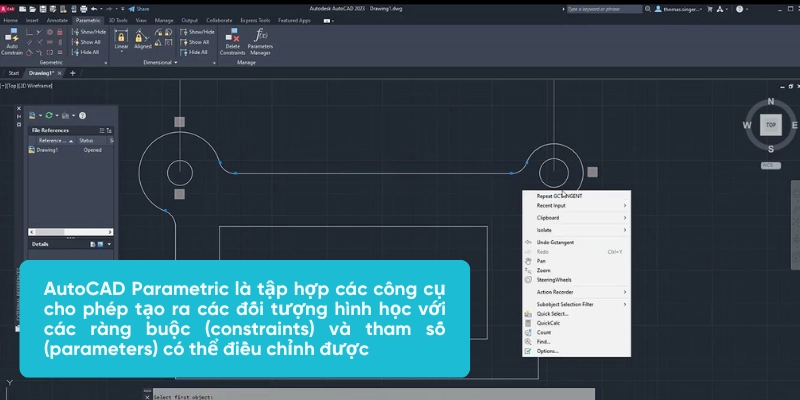Viewport: 800px width, 400px height.
Task: Click the Tangent geometric constraint icon
Action: [29, 52]
